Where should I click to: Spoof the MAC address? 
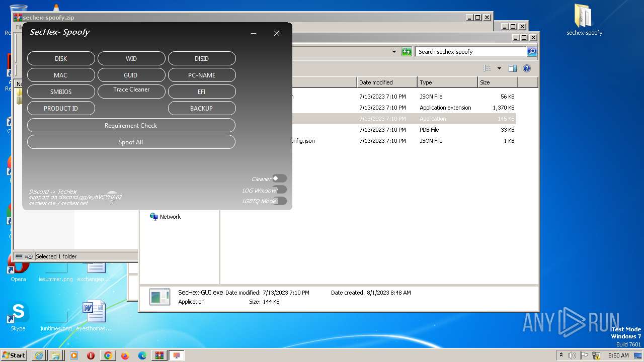coord(61,75)
